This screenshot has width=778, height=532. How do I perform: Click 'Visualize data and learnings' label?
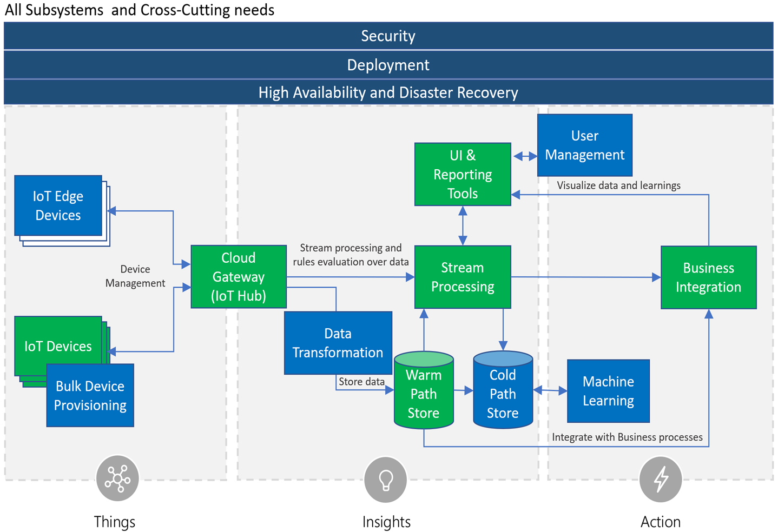tap(619, 185)
